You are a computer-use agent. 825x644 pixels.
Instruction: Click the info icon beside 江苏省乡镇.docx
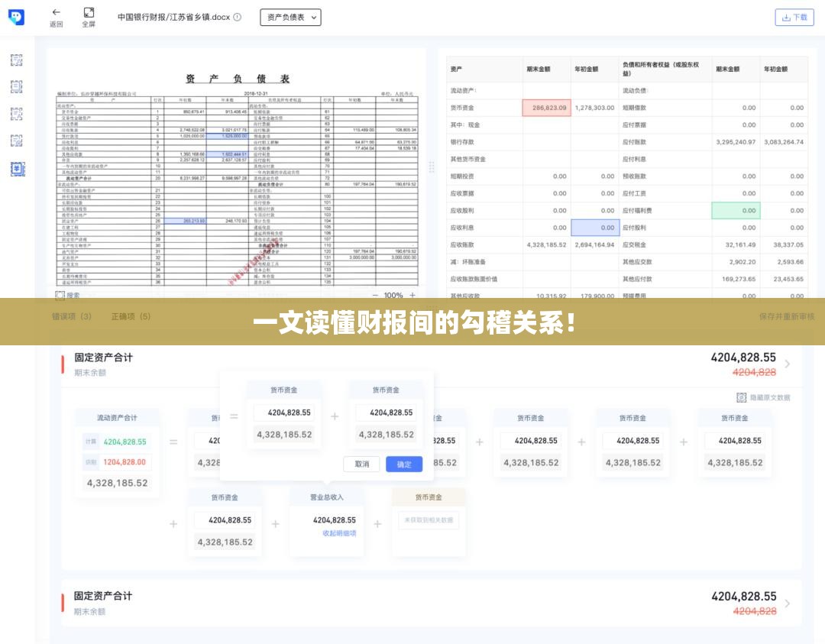coord(238,17)
